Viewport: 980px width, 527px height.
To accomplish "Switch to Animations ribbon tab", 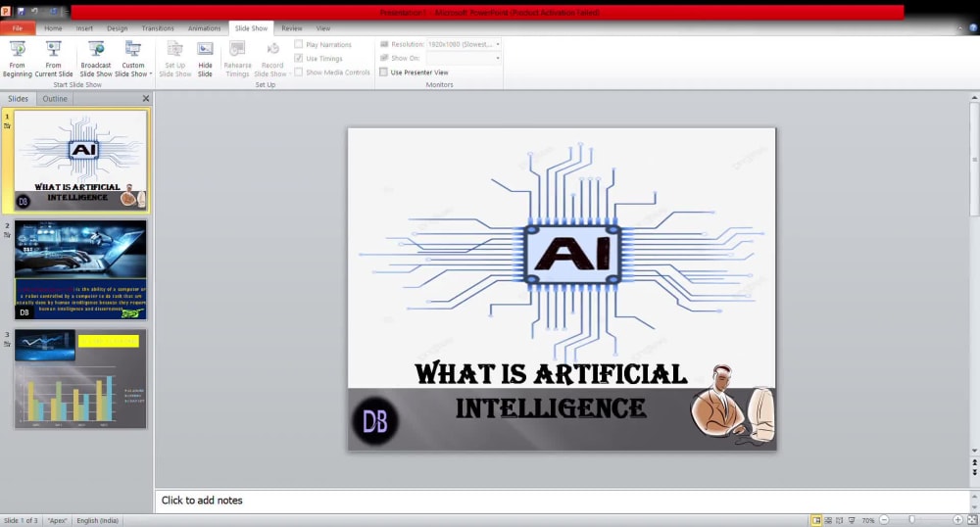I will tap(205, 28).
